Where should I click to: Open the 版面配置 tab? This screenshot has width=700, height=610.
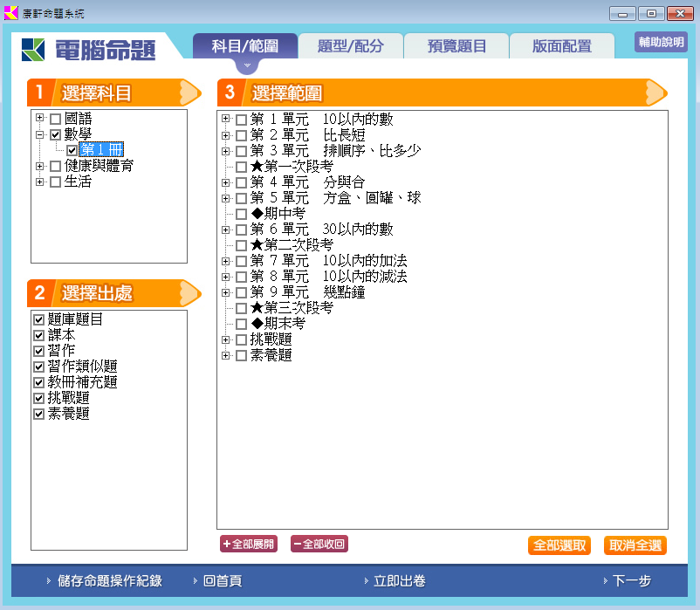click(561, 46)
